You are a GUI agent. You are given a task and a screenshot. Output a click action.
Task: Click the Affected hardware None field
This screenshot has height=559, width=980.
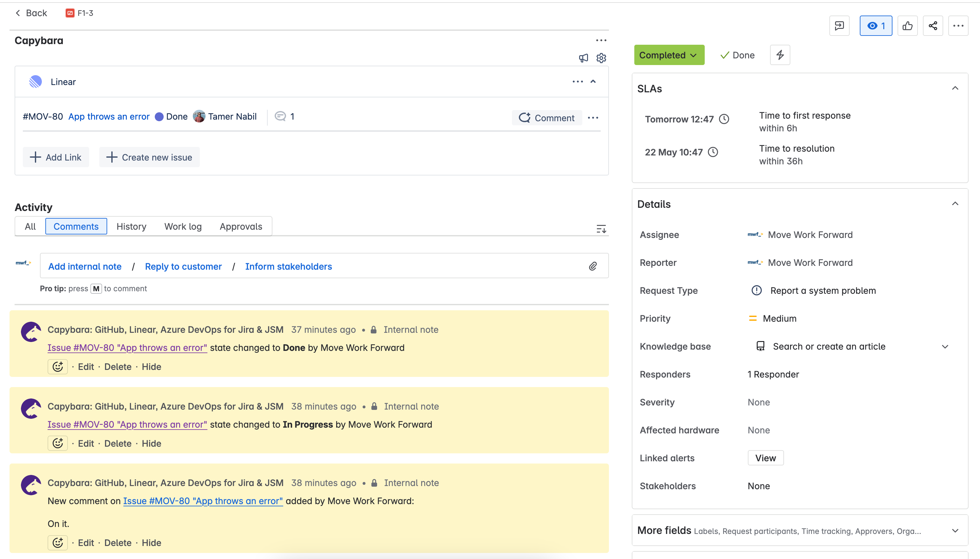(758, 431)
